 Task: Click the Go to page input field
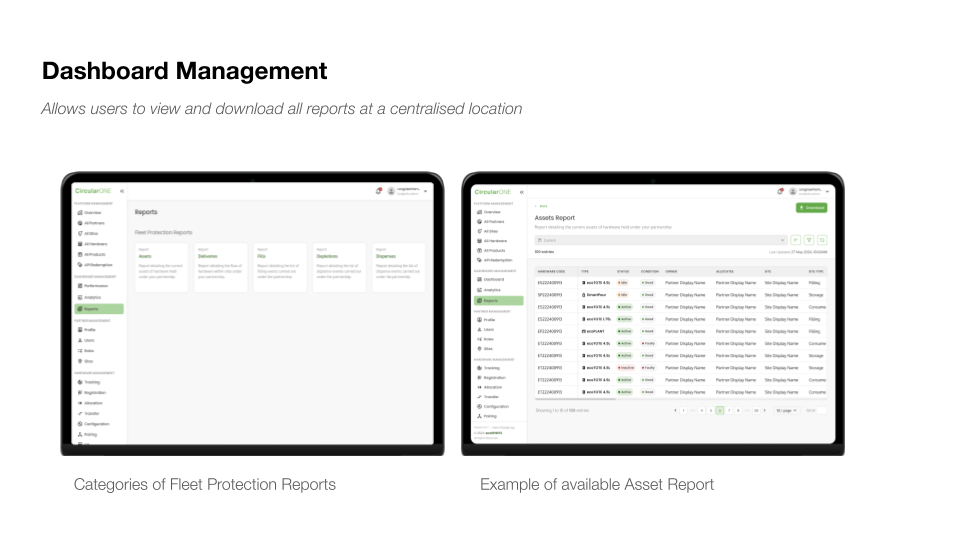821,410
